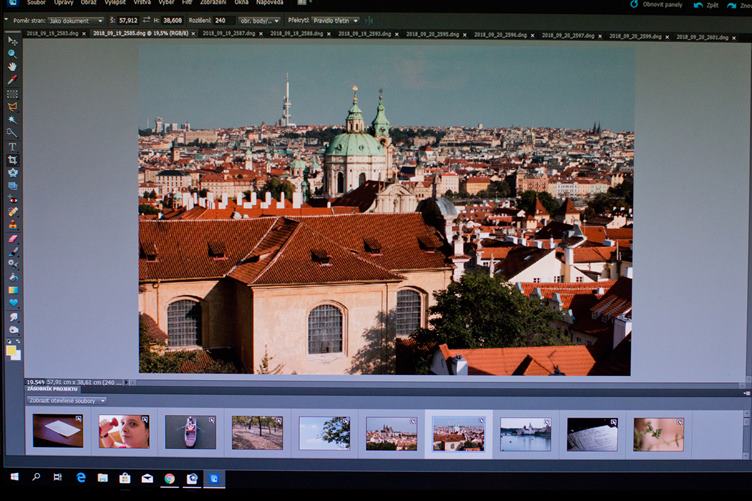Select the Hand tool
Viewport: 752px width, 501px height.
[x=12, y=67]
